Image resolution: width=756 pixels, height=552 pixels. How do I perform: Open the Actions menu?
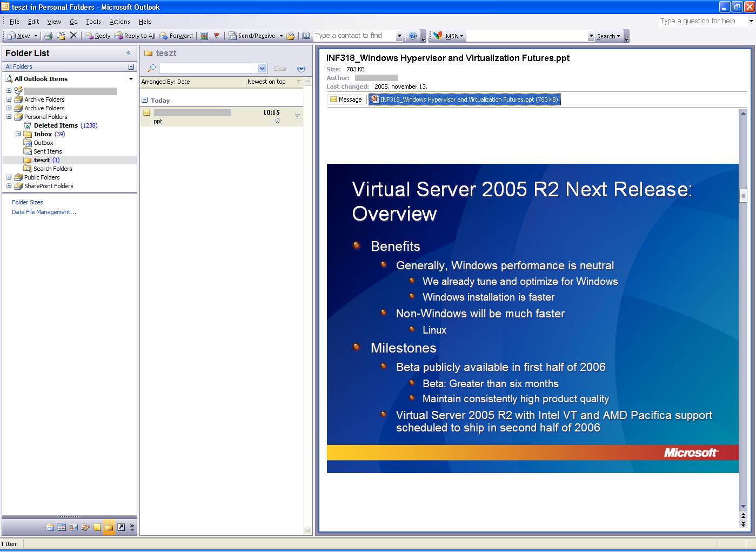119,22
